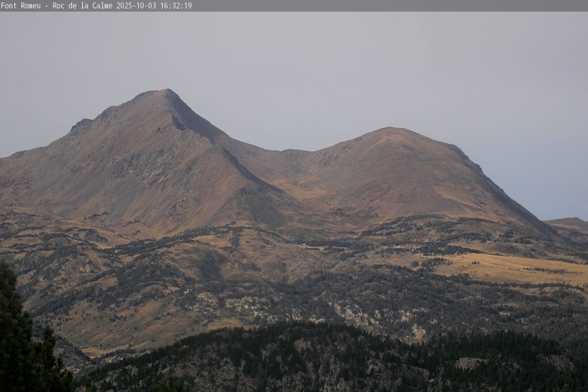Viewport: 588px width, 392px height.
Task: Click the 'Font Romeu' text in overlay
Action: (20, 5)
